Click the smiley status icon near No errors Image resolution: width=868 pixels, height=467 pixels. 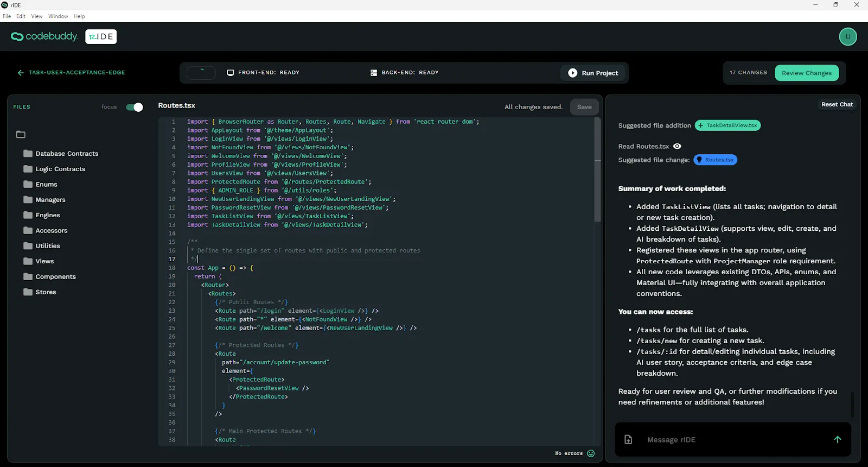(591, 453)
